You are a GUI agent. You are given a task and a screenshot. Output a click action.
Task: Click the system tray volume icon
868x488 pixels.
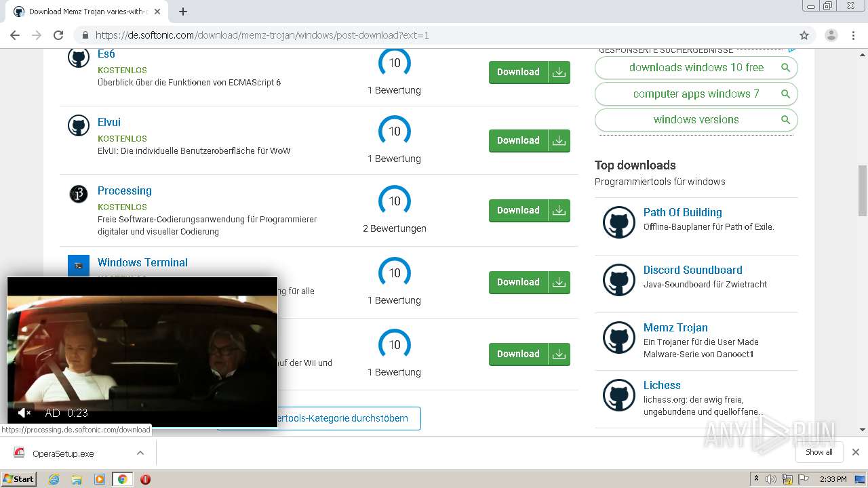click(x=771, y=479)
